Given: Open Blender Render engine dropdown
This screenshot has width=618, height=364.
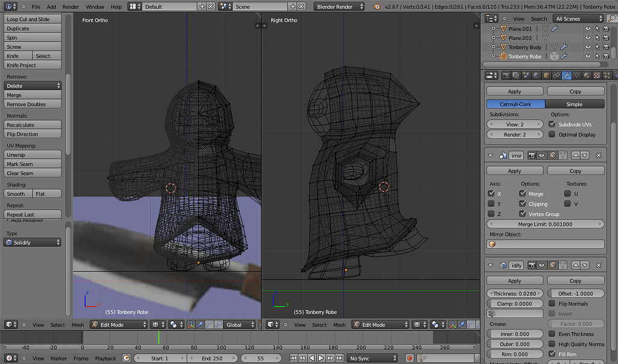Looking at the screenshot, I should click(x=339, y=7).
